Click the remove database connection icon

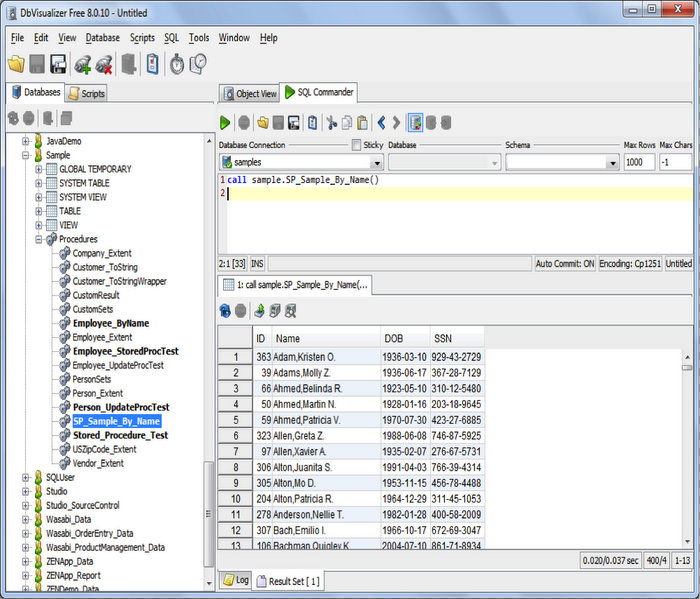(x=104, y=64)
